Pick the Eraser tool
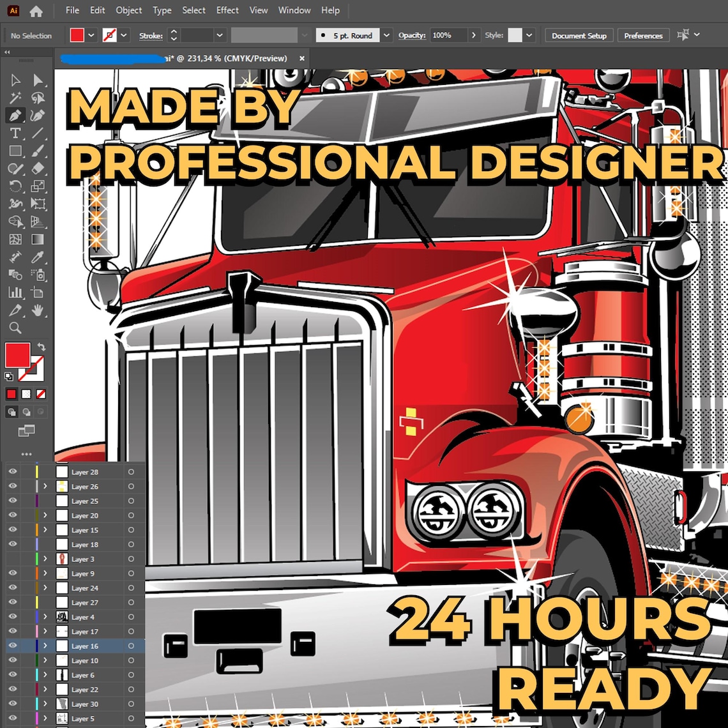This screenshot has height=728, width=728. coord(38,169)
